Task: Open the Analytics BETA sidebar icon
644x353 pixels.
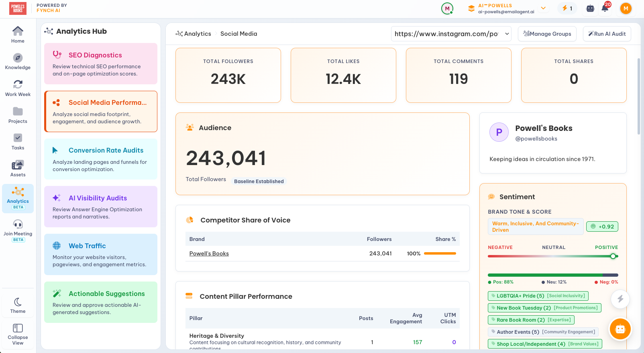Action: [x=18, y=198]
